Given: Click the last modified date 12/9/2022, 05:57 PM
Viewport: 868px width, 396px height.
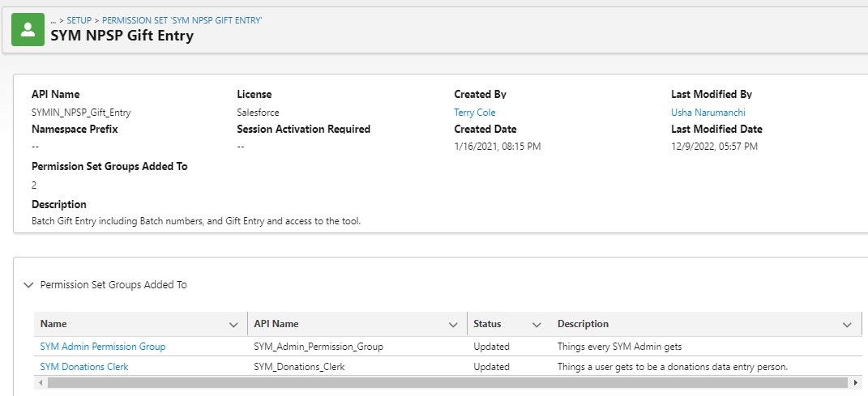Looking at the screenshot, I should tap(715, 147).
